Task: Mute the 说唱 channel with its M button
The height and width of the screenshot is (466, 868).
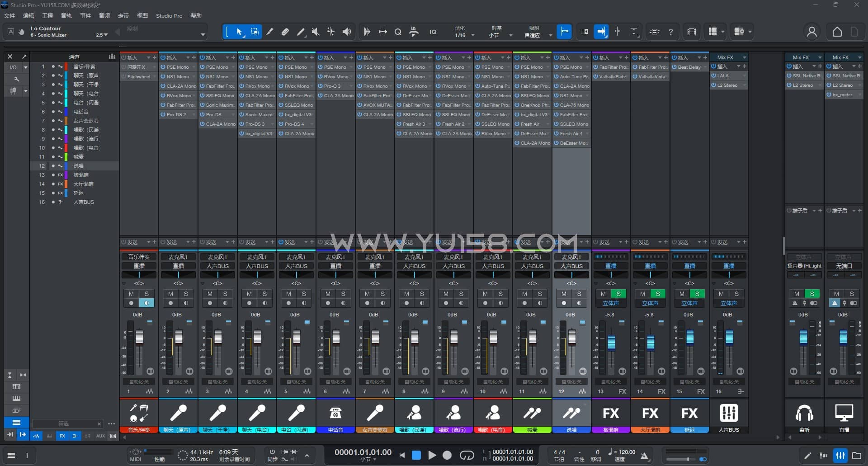Action: (564, 294)
